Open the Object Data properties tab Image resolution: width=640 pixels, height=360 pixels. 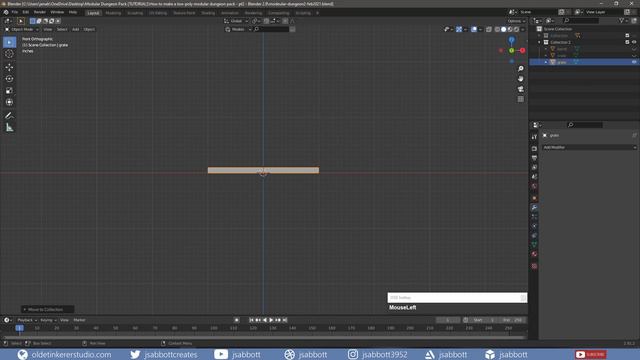coord(534,244)
